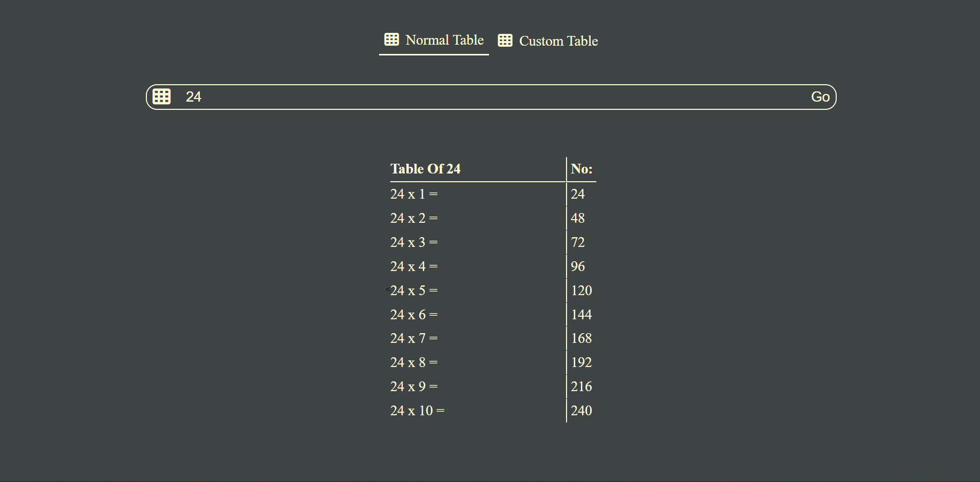Click the result 240
Image resolution: width=980 pixels, height=482 pixels.
(x=581, y=411)
